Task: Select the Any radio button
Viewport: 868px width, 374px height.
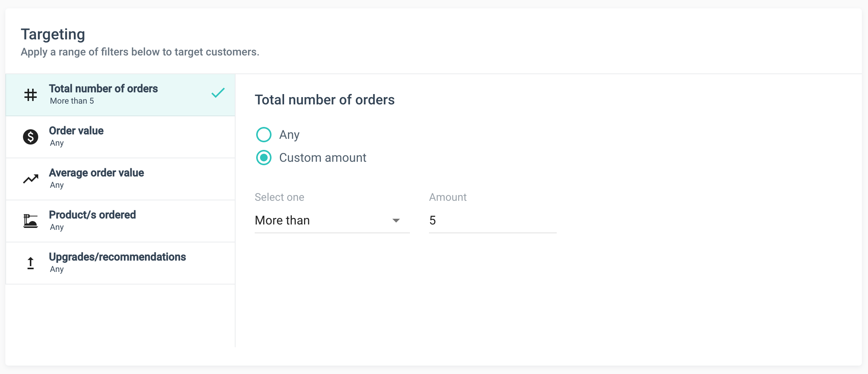Action: [x=264, y=135]
